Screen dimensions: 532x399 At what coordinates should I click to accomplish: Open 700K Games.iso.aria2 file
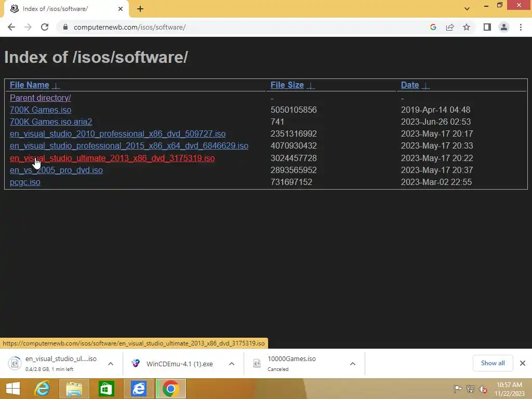click(51, 122)
